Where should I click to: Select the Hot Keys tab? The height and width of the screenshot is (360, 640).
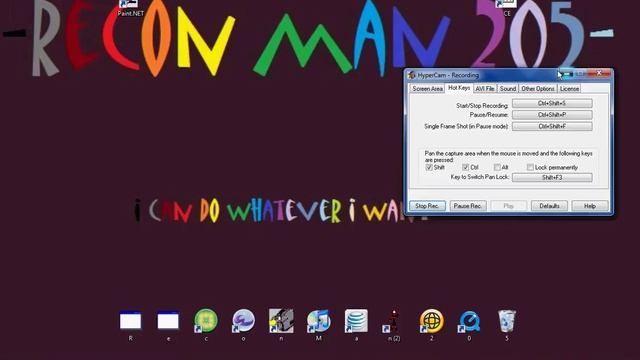459,88
